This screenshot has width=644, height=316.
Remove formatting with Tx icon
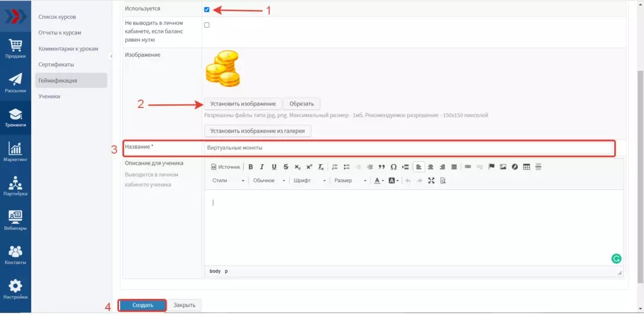tap(321, 167)
